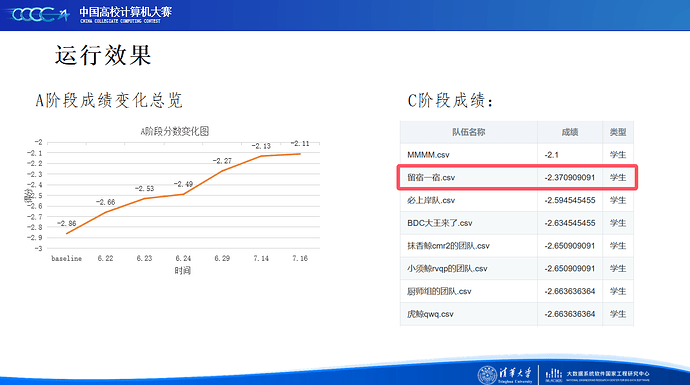The image size is (690, 385).
Task: Click the score in the 抹香鲸cmr2的团队.csv row
Action: (570, 246)
